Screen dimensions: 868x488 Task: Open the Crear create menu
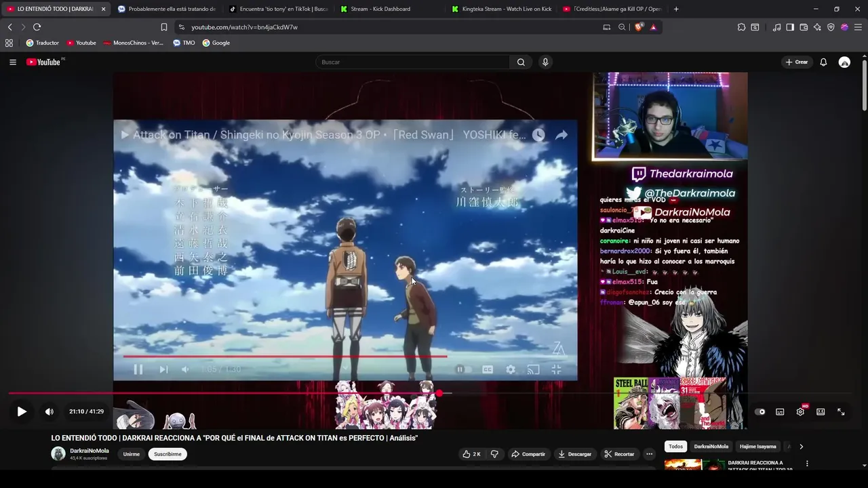(797, 62)
